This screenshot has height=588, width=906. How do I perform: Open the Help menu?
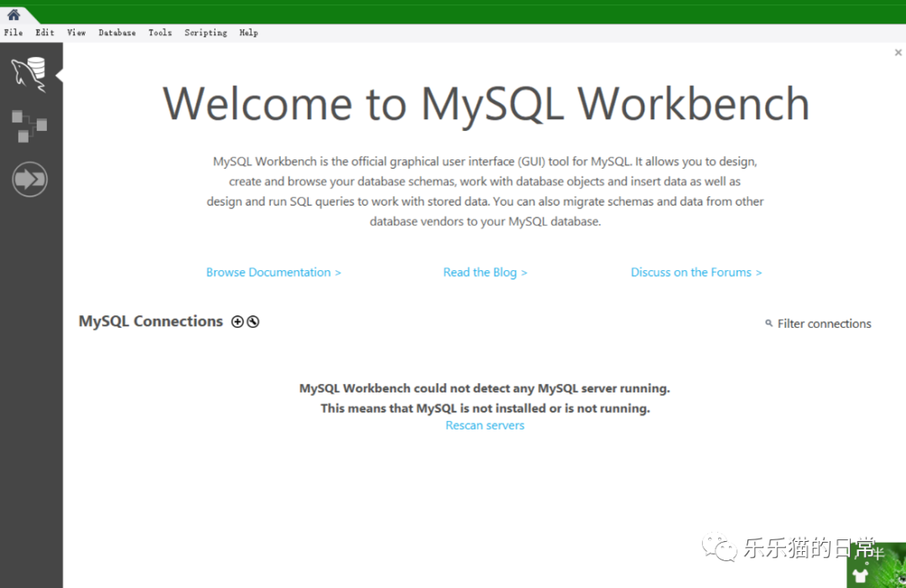(x=248, y=33)
